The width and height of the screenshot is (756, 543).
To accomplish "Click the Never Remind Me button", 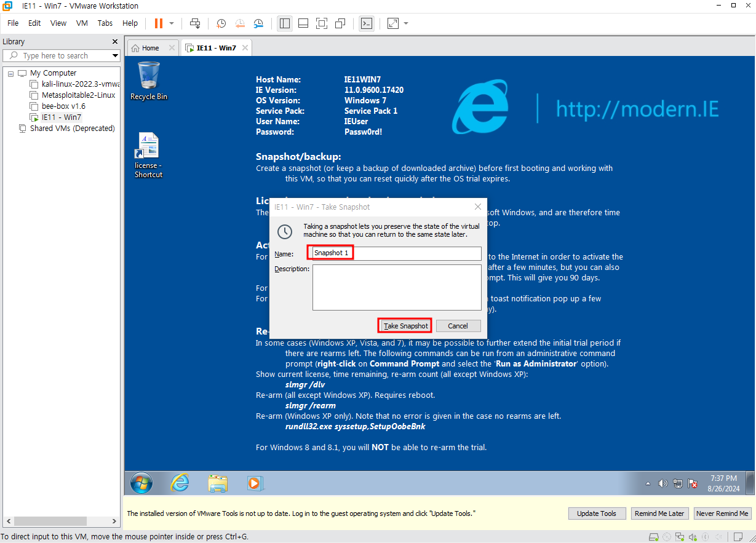I will tap(722, 513).
